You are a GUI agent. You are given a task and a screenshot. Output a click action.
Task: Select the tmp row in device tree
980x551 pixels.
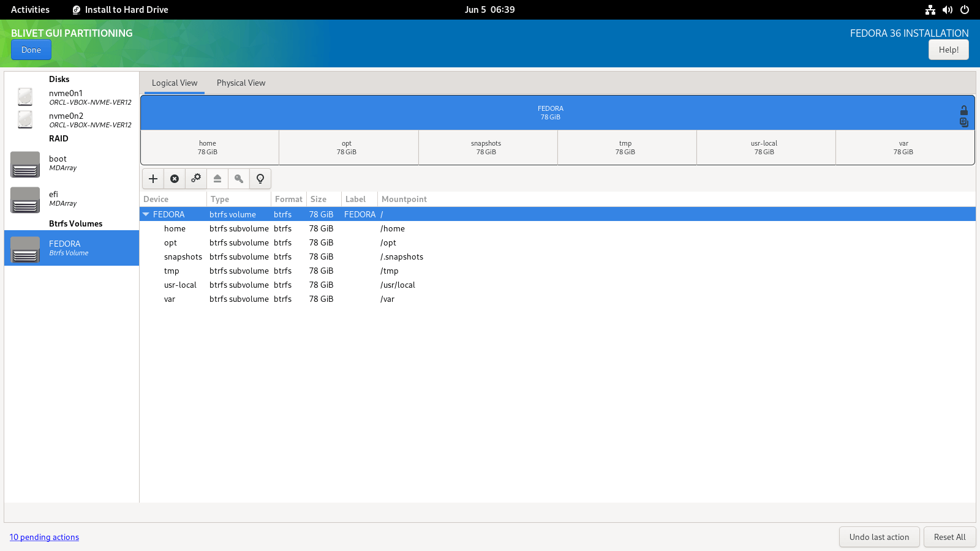coord(557,271)
